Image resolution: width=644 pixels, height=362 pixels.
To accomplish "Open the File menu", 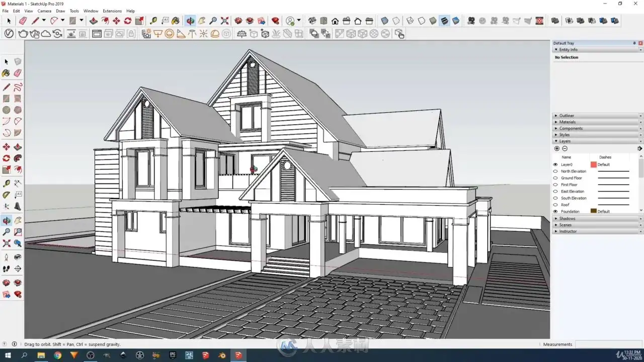I will (x=5, y=11).
